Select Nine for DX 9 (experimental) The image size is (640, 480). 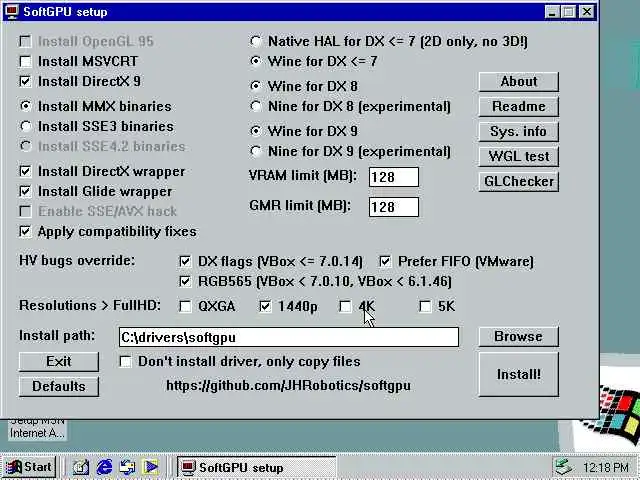(x=256, y=151)
